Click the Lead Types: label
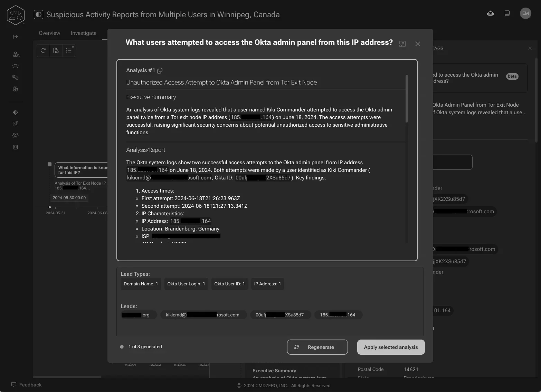 (135, 274)
